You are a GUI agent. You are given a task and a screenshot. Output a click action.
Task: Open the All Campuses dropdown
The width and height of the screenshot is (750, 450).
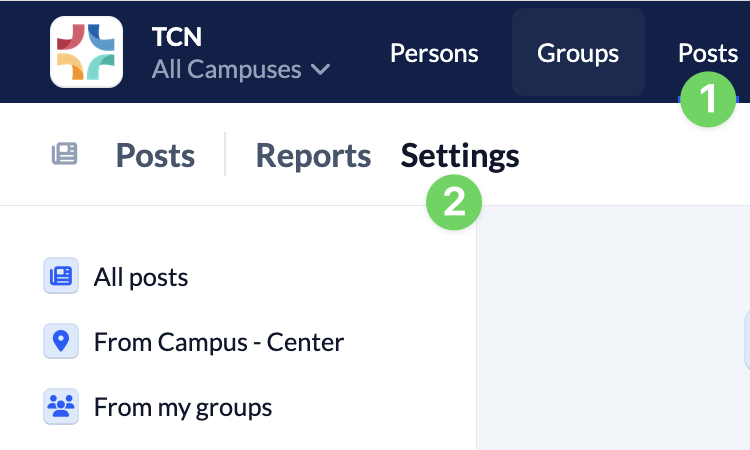(240, 69)
